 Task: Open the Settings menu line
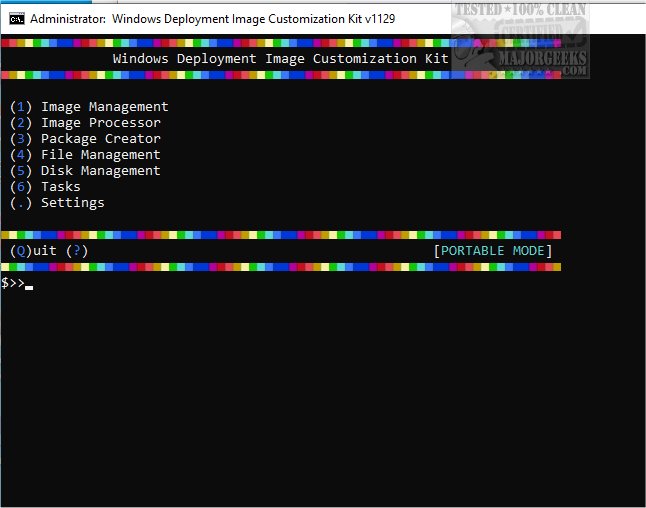click(57, 203)
